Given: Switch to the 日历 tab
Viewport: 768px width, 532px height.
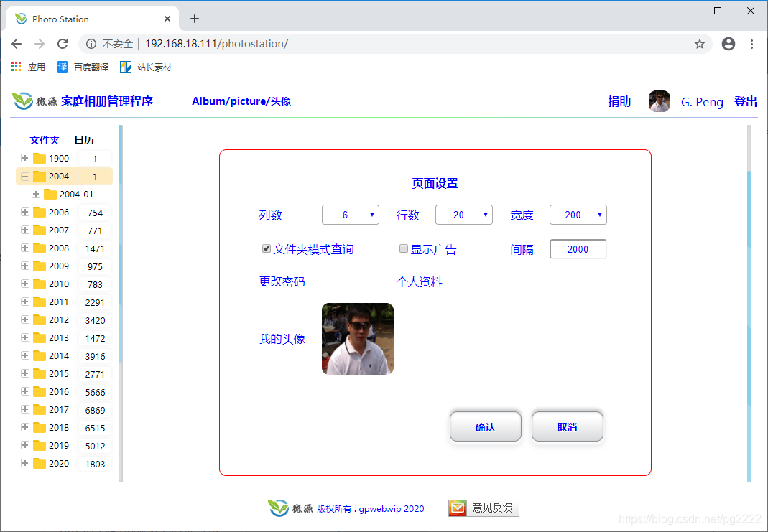Looking at the screenshot, I should (84, 139).
